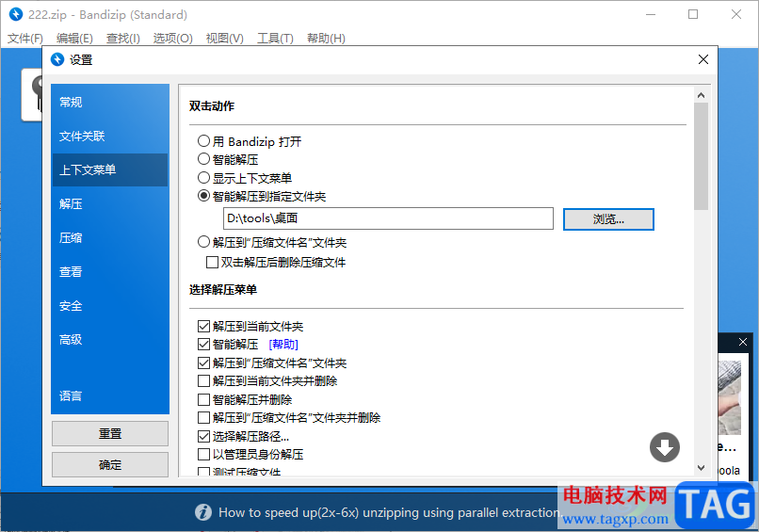Open the 压缩 settings tab
This screenshot has height=532, width=759.
click(110, 237)
